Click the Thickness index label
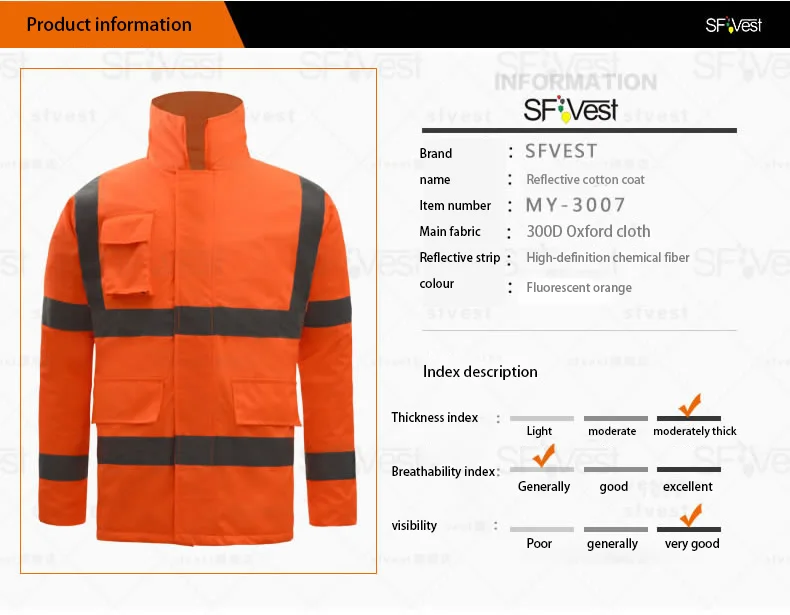 click(435, 418)
